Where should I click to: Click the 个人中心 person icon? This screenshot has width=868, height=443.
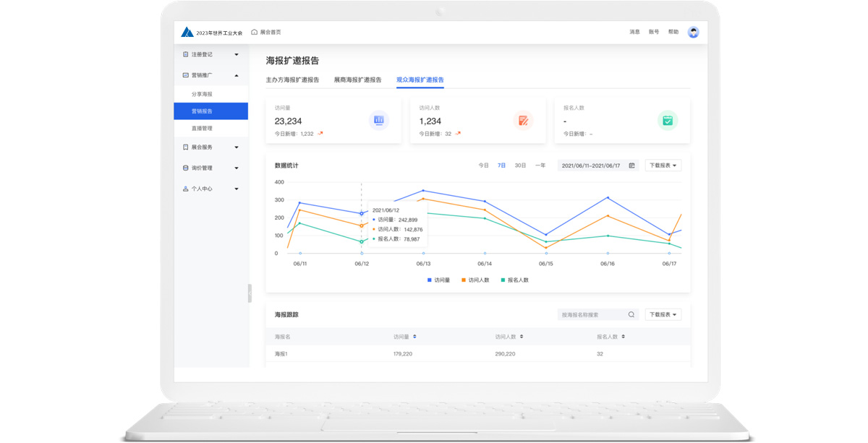[x=186, y=189]
